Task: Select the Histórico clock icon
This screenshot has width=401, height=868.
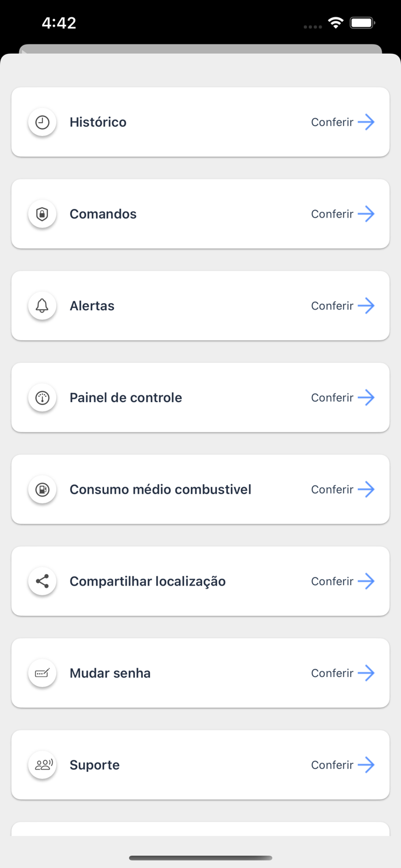Action: coord(42,122)
